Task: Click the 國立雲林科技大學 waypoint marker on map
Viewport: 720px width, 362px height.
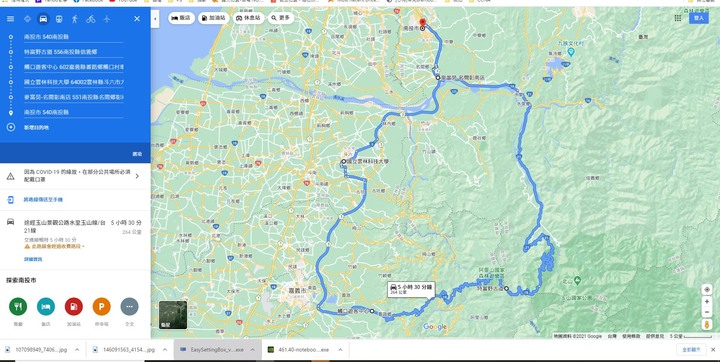Action: point(343,162)
